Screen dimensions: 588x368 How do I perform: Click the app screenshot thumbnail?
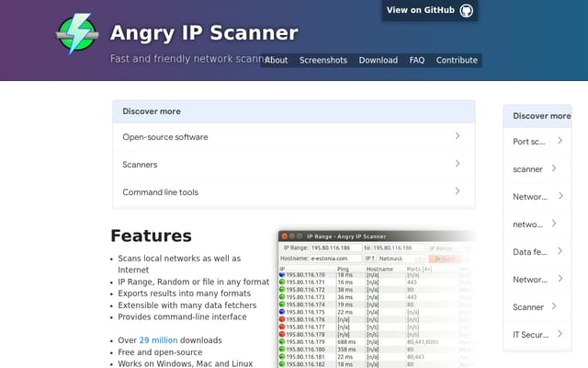(x=377, y=299)
